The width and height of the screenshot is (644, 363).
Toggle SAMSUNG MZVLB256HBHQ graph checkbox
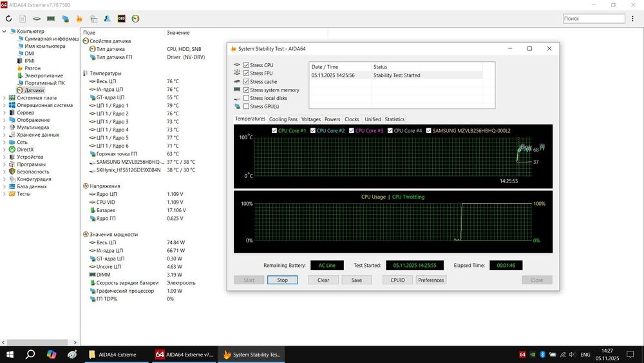(429, 130)
